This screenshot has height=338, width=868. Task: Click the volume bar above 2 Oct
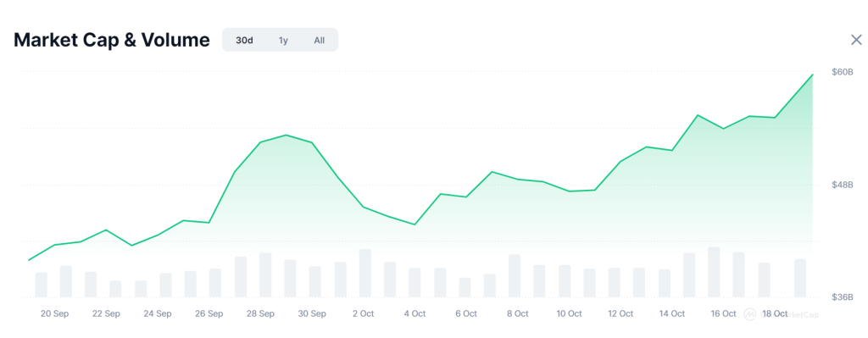[364, 274]
